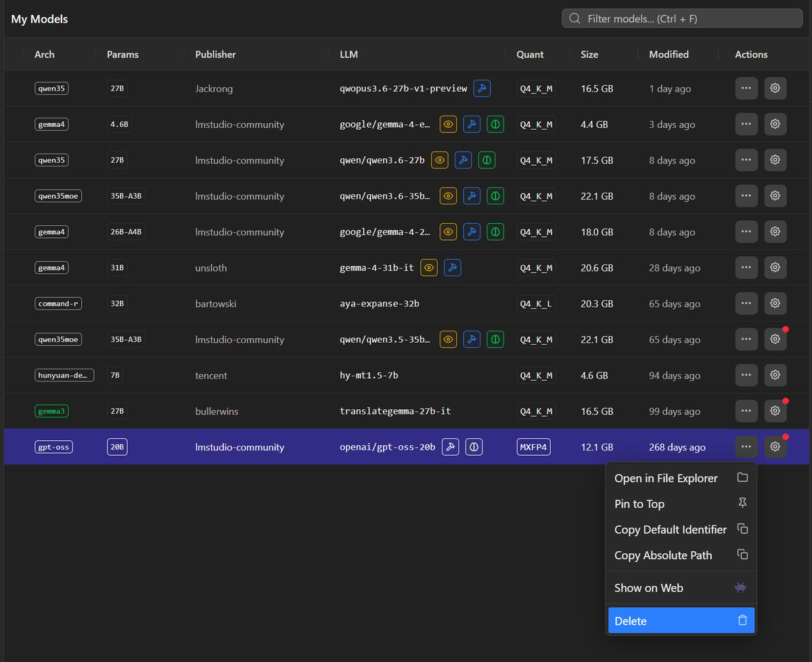812x662 pixels.
Task: Click the hammer icon on the 26B-A4B gemma row
Action: [472, 232]
